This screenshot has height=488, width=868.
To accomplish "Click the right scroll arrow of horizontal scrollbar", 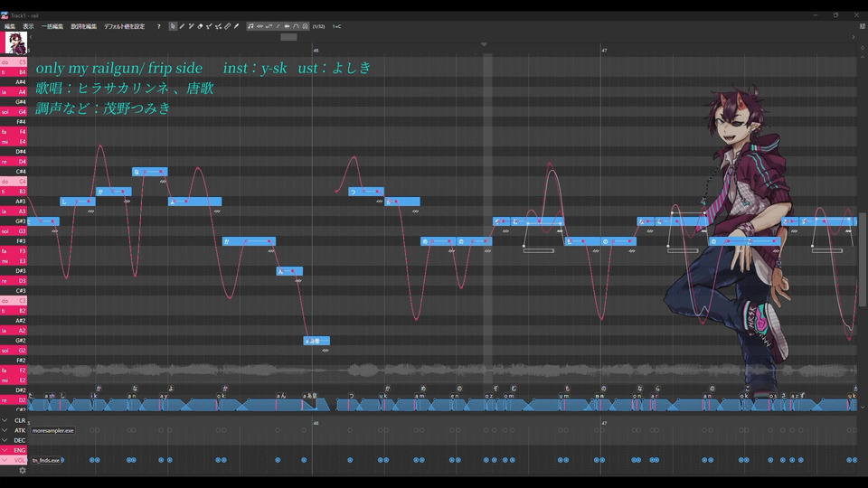I will pos(853,37).
